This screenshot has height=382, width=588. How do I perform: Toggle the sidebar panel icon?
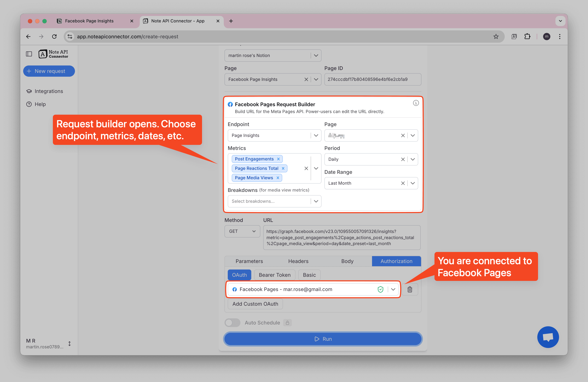(29, 54)
